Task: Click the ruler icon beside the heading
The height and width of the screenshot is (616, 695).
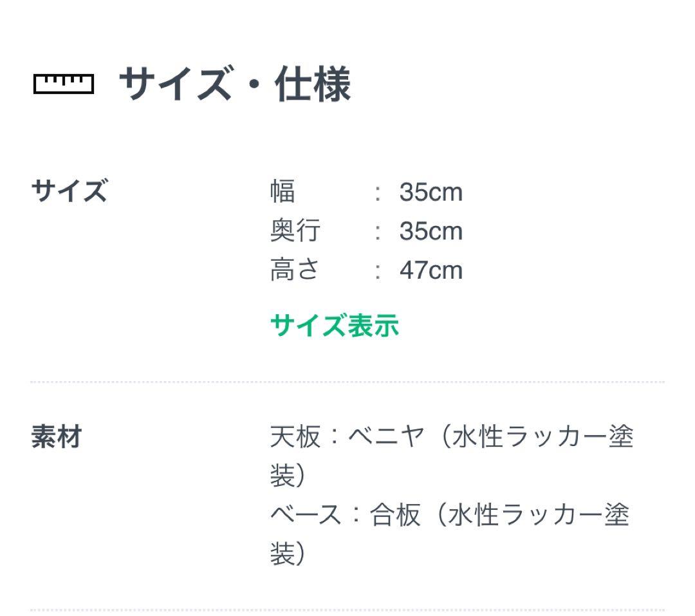Action: [63, 84]
